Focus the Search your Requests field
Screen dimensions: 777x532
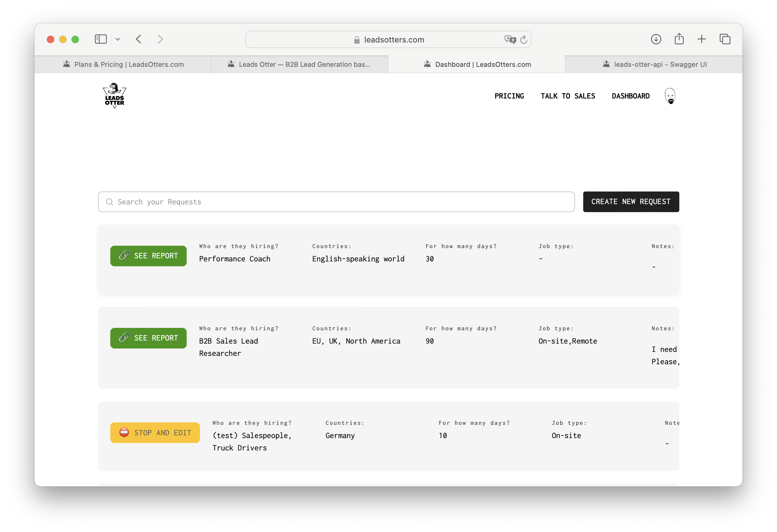(x=336, y=202)
